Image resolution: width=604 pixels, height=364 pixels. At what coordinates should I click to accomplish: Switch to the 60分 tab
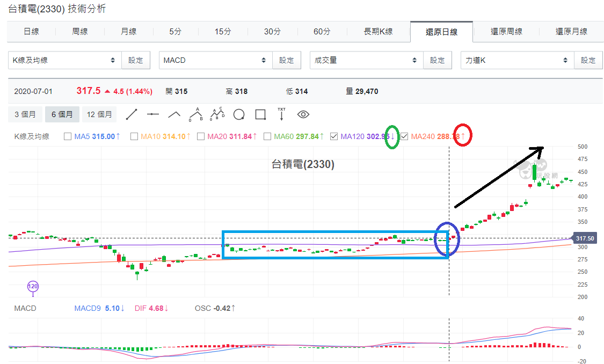point(322,32)
